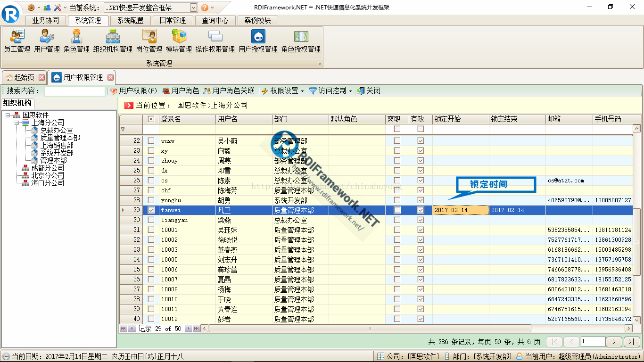Go to first record in grid navigator

(124, 329)
